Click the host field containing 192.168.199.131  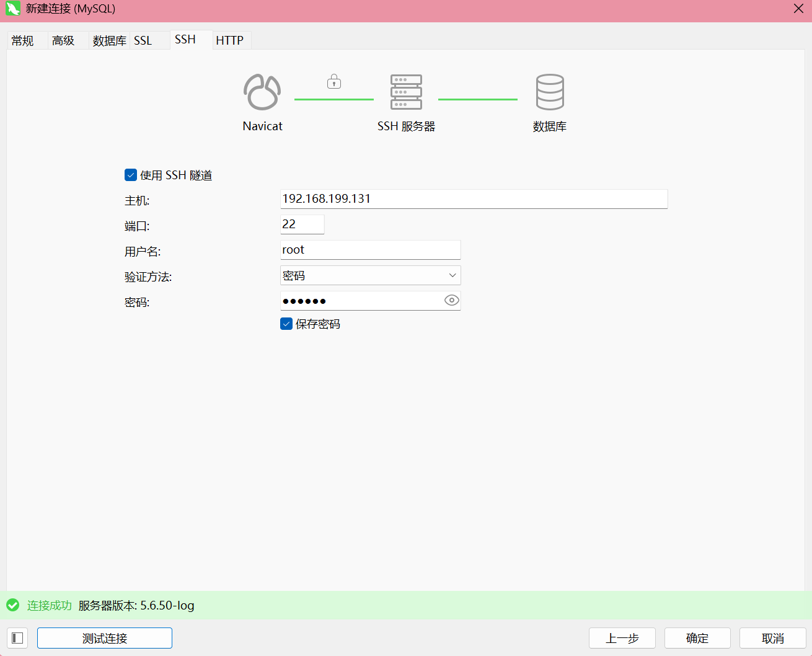point(474,199)
